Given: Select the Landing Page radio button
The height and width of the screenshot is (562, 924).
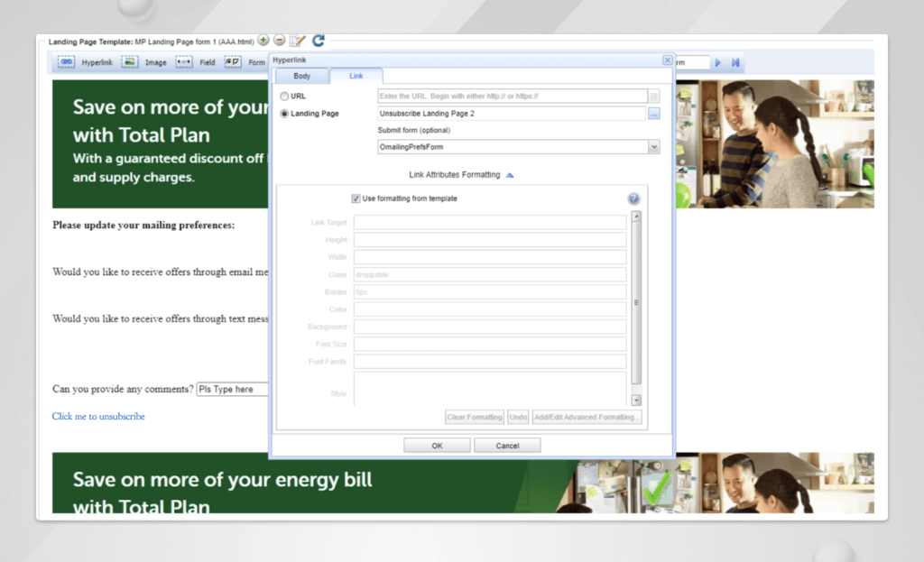Looking at the screenshot, I should 285,114.
